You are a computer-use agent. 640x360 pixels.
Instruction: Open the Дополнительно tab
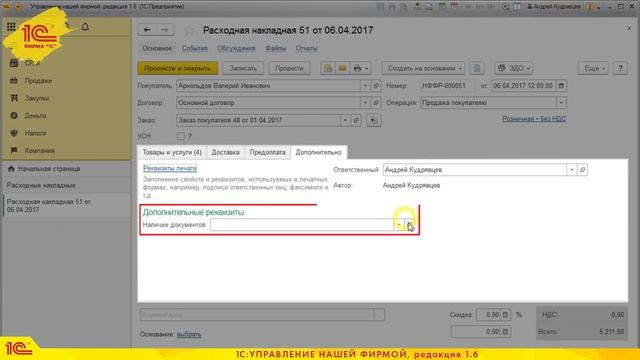(318, 152)
